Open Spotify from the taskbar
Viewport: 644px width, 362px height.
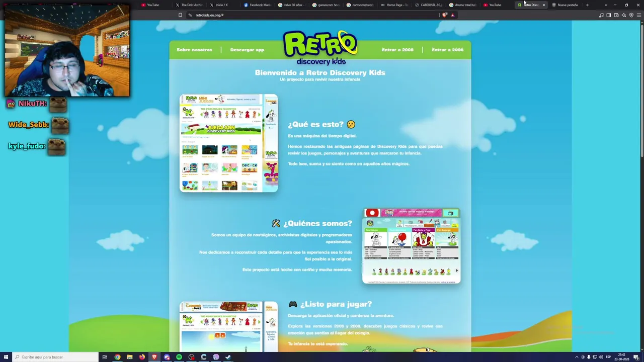[179, 357]
